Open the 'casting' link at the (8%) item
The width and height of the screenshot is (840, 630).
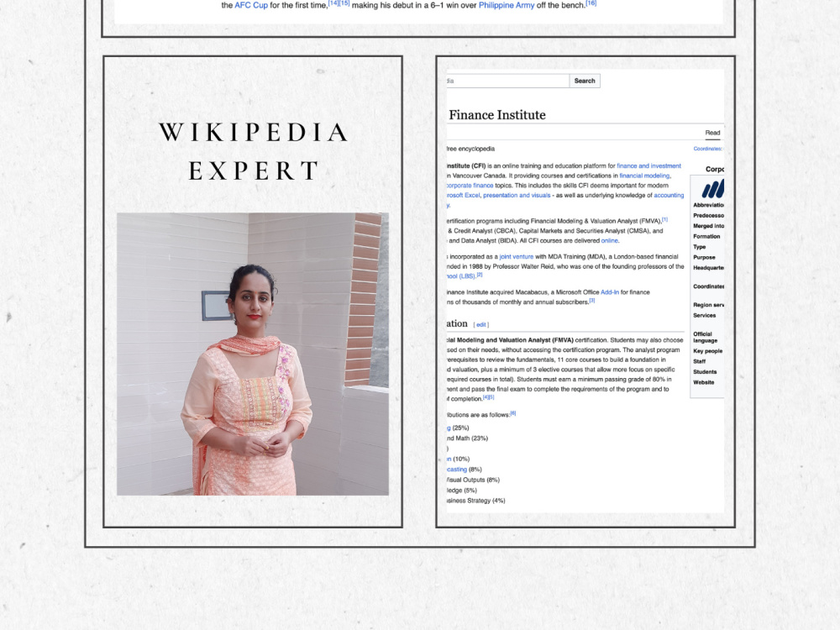(x=457, y=470)
